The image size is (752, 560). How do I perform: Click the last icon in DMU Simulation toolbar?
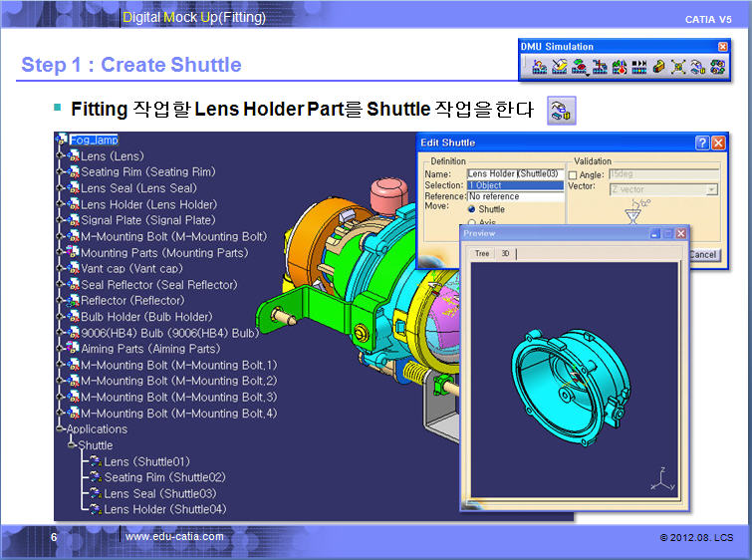(716, 67)
